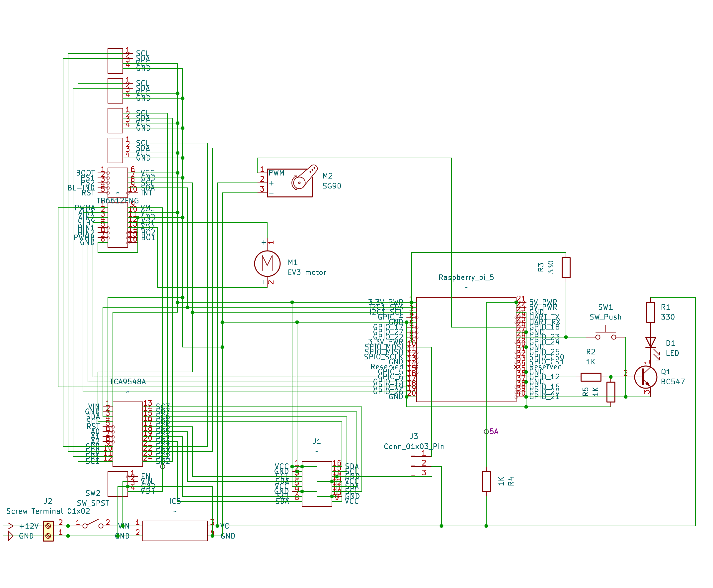Select resistor R3 330 symbol
The height and width of the screenshot is (588, 713).
[566, 267]
